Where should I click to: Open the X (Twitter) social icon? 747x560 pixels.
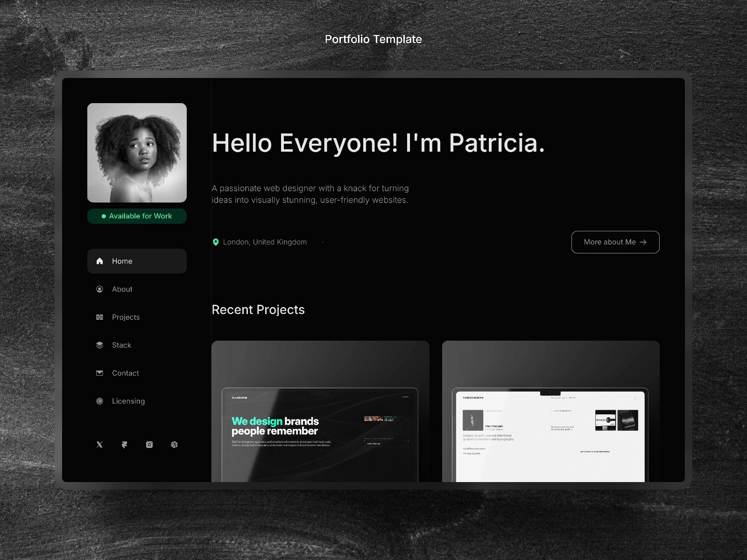[99, 445]
